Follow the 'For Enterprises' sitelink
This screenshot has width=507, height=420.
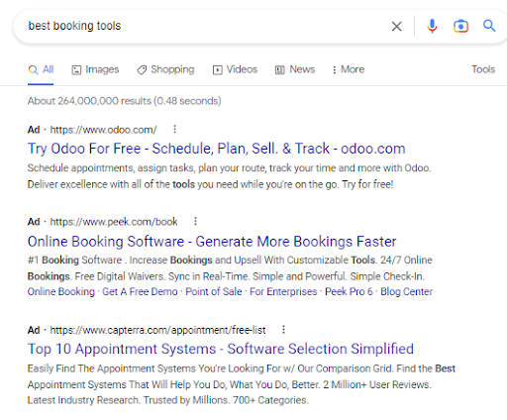click(x=283, y=291)
